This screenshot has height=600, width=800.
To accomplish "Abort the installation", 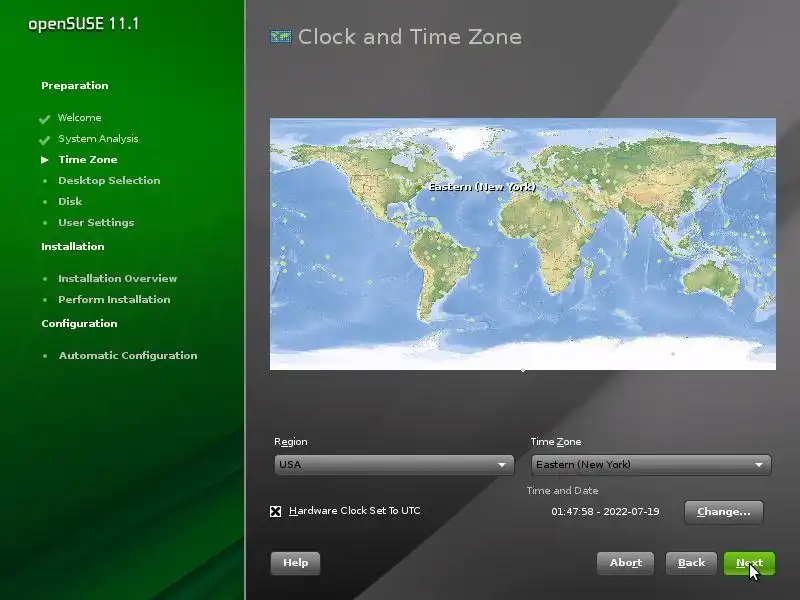I will [x=626, y=563].
